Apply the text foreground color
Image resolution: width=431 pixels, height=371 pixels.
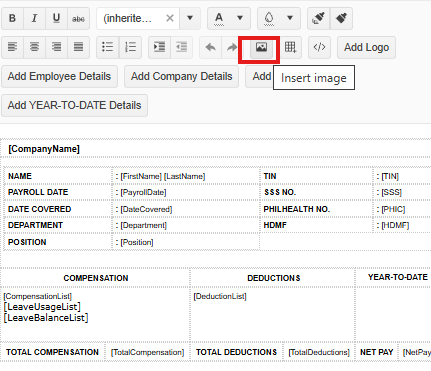tap(219, 18)
